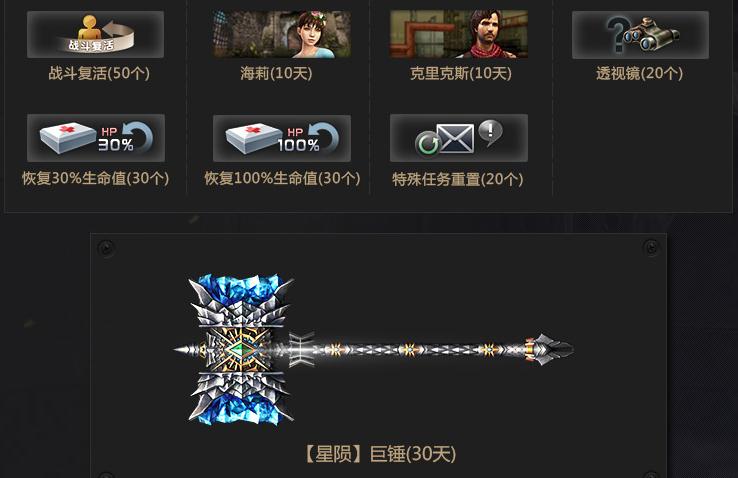Click the 恢复30%生命值(30个) label
Image resolution: width=738 pixels, height=478 pixels.
(96, 178)
